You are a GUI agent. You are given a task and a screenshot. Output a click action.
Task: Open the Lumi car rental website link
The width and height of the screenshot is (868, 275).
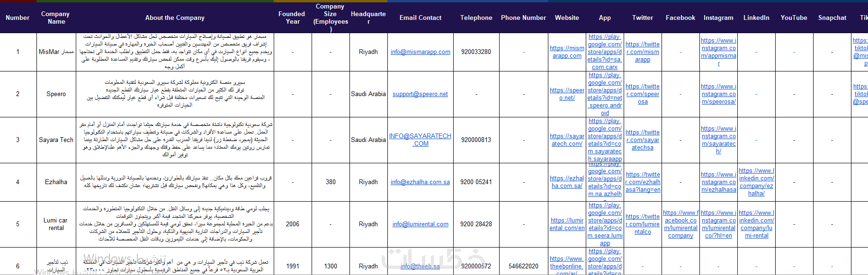coord(567,224)
